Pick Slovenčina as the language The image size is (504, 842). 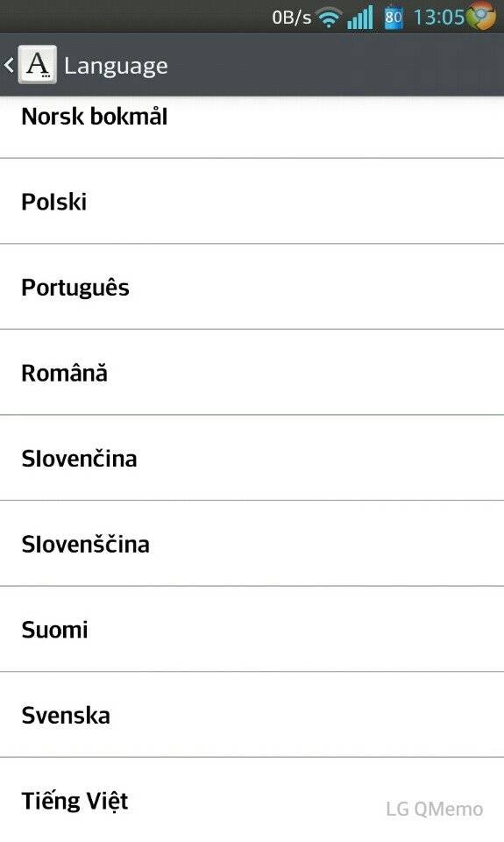252,458
